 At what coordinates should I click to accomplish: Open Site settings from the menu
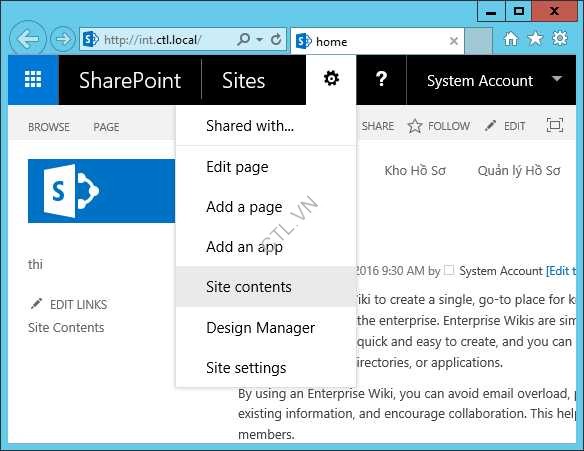pos(266,368)
